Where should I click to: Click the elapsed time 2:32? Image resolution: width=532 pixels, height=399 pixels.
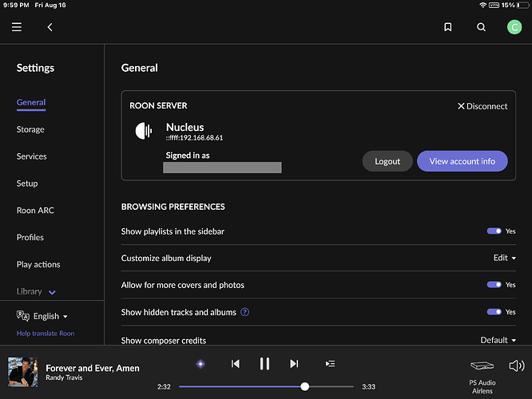[164, 387]
